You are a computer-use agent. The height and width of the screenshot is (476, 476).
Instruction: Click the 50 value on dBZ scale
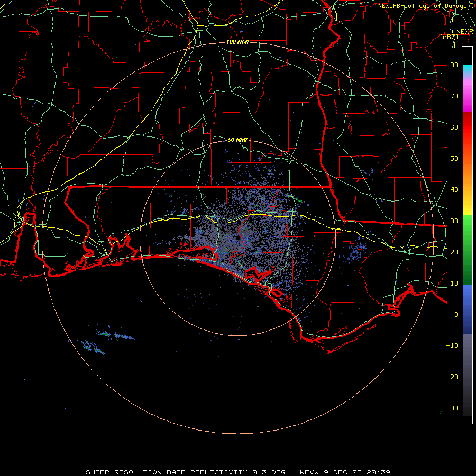(454, 159)
